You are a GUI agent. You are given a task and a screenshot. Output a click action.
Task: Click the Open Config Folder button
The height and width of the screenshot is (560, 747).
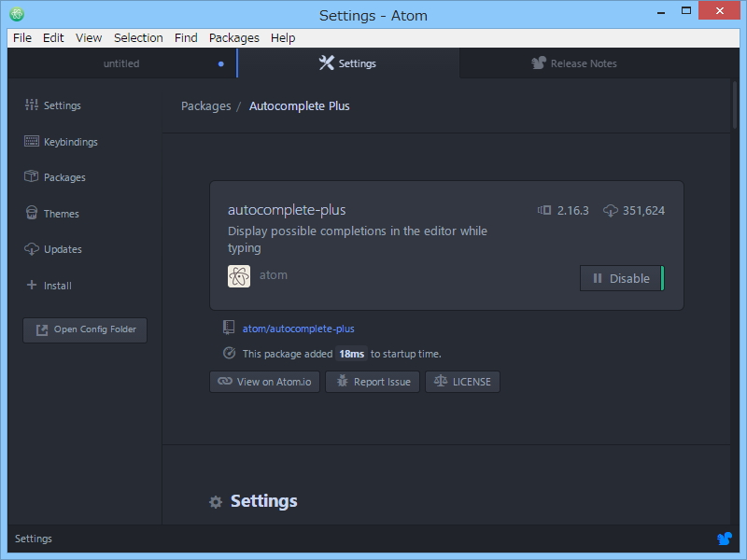pos(85,330)
